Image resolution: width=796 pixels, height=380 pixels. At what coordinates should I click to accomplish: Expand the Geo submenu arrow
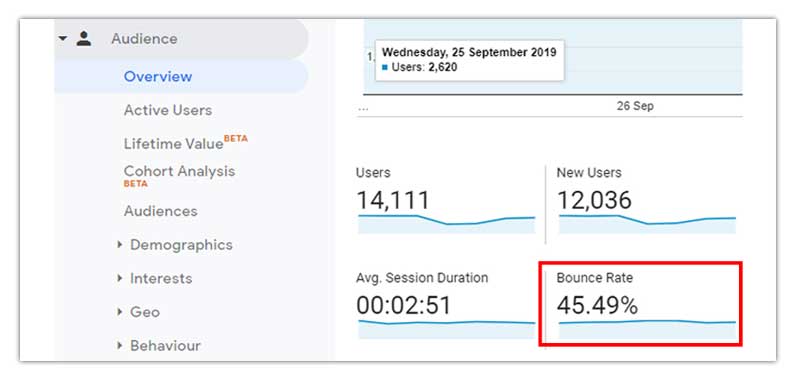(x=120, y=312)
